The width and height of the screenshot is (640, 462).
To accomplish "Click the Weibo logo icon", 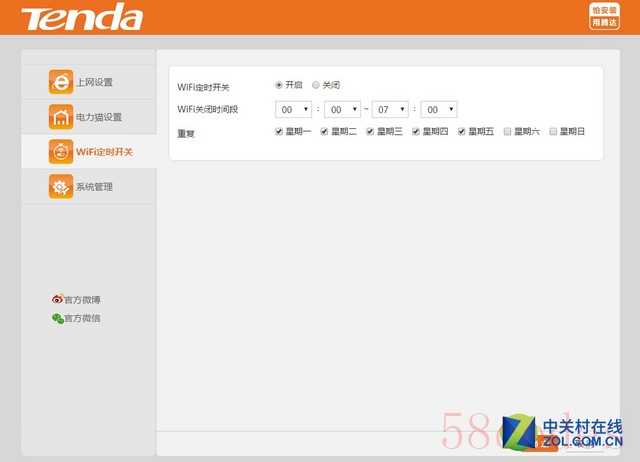I will [x=57, y=299].
